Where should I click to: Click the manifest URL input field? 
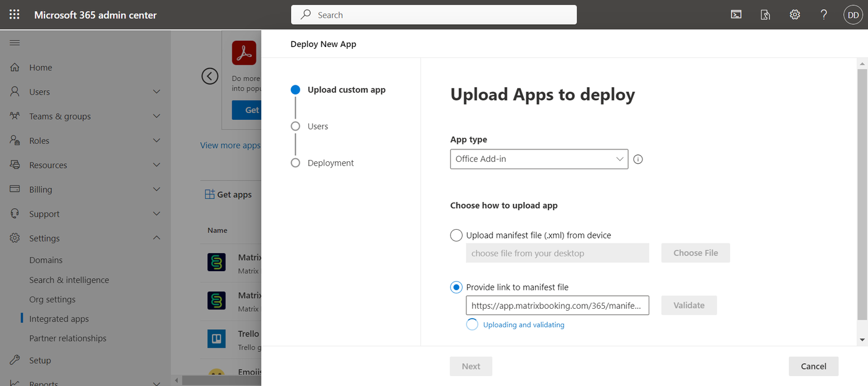[x=557, y=306]
